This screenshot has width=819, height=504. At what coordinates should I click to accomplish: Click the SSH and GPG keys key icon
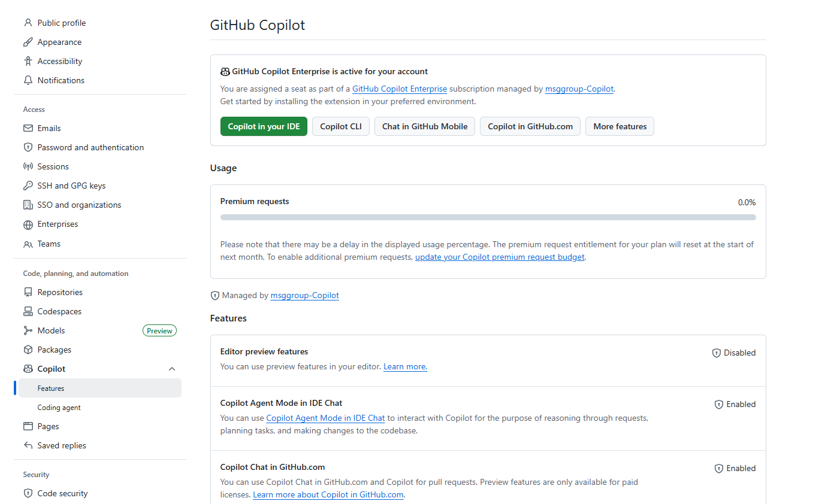click(x=28, y=186)
